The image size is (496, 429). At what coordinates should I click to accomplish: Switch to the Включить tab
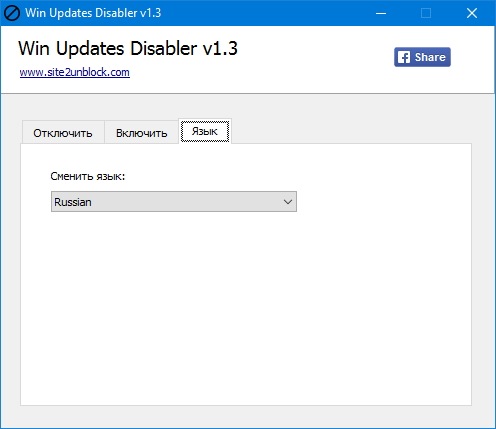tap(142, 133)
